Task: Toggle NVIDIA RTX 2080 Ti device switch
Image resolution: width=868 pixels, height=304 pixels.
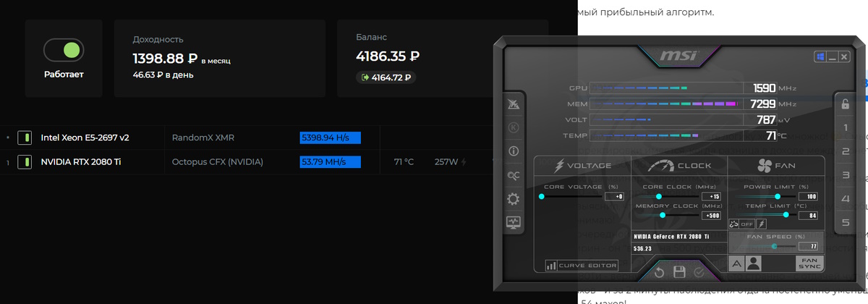Action: tap(24, 161)
